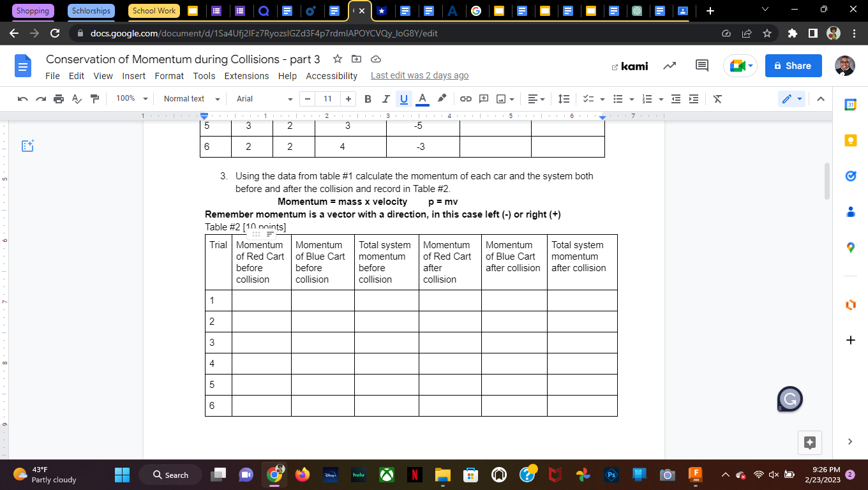Image resolution: width=868 pixels, height=490 pixels.
Task: Select the print icon
Action: tap(58, 99)
